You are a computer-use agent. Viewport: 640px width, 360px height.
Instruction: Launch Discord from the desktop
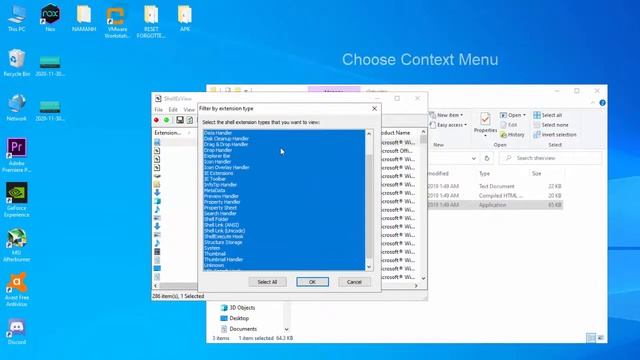16,332
